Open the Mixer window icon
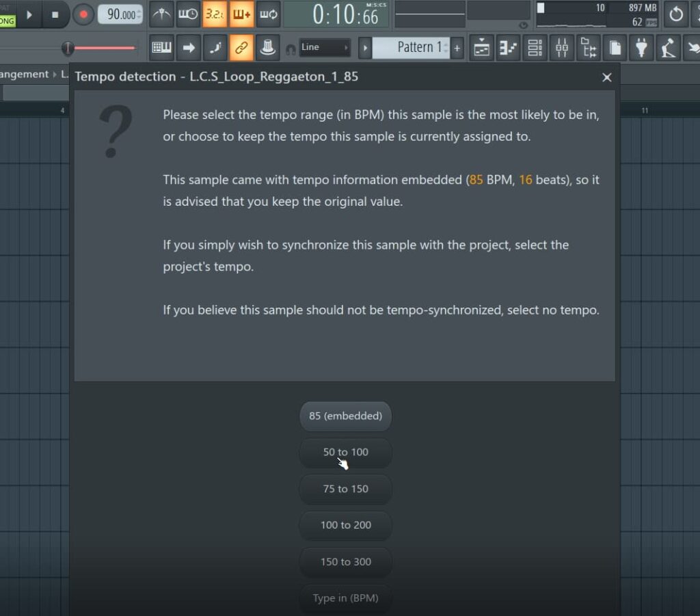700x616 pixels. [x=562, y=48]
